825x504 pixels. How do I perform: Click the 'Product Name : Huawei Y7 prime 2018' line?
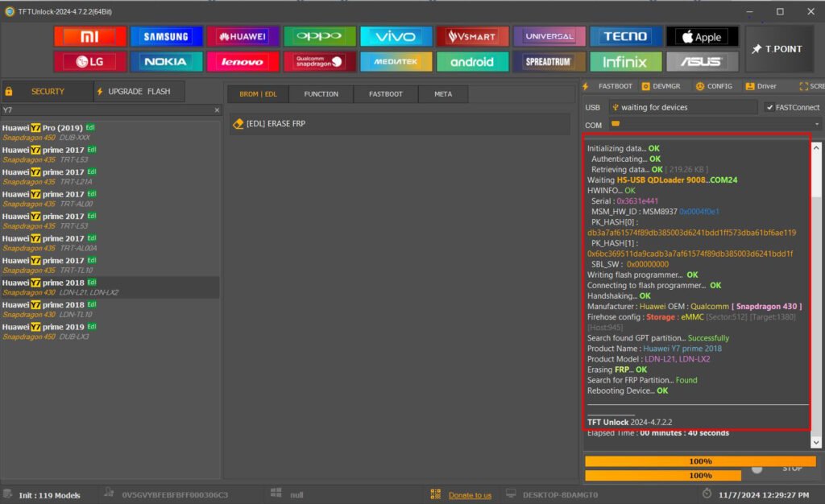coord(654,349)
